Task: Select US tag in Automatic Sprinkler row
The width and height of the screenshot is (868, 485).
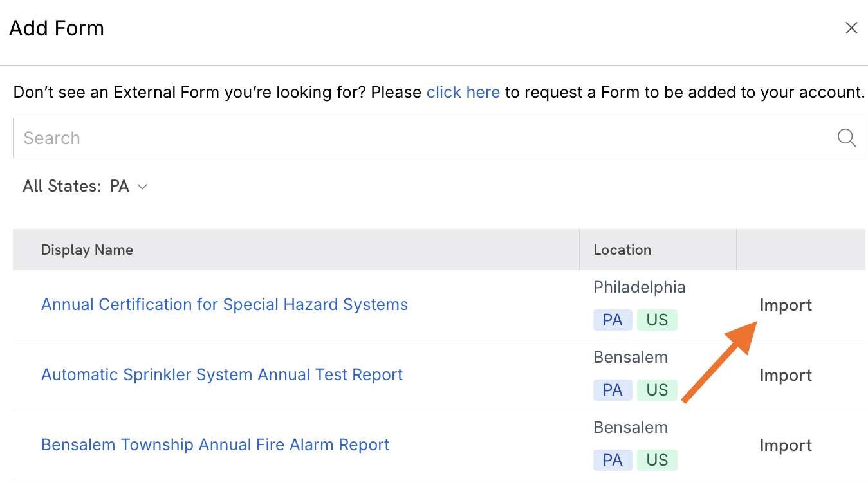Action: point(657,390)
